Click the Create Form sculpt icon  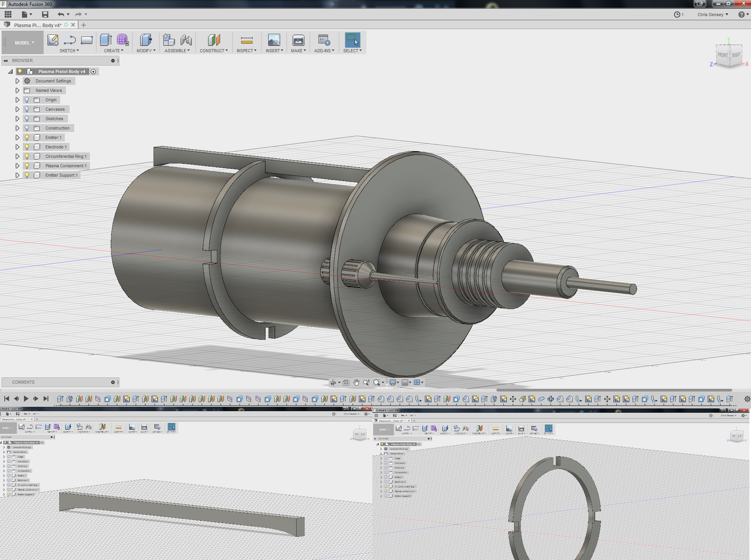(123, 40)
